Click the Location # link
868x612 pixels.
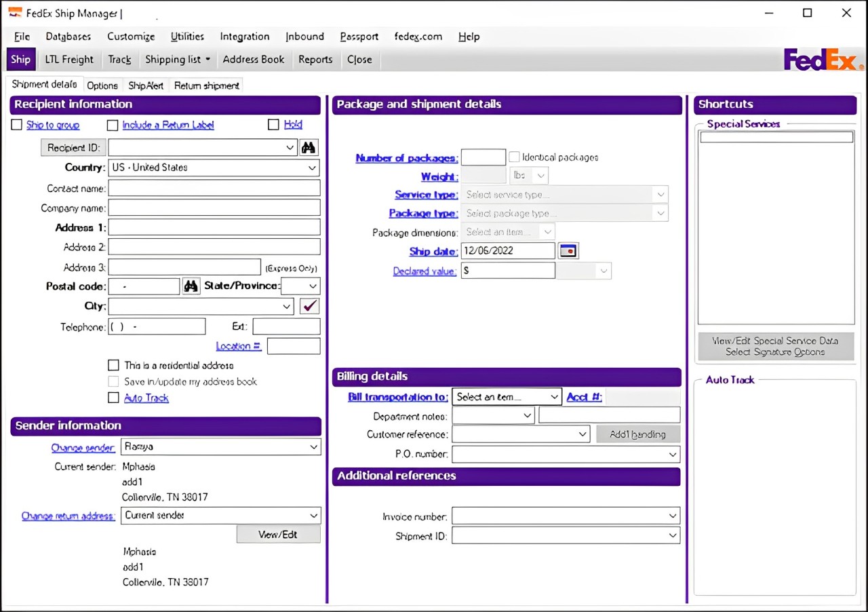pos(239,346)
